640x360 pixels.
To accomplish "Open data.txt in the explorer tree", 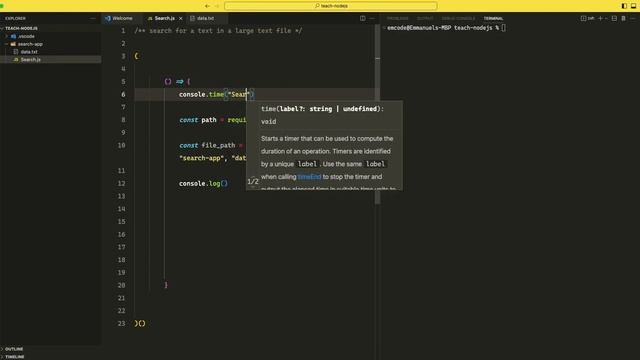I will (51, 51).
